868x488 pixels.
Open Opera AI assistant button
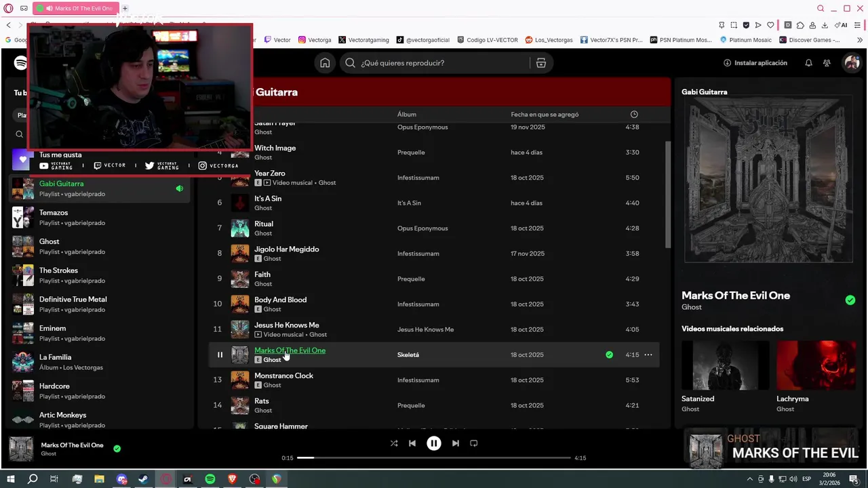[842, 25]
